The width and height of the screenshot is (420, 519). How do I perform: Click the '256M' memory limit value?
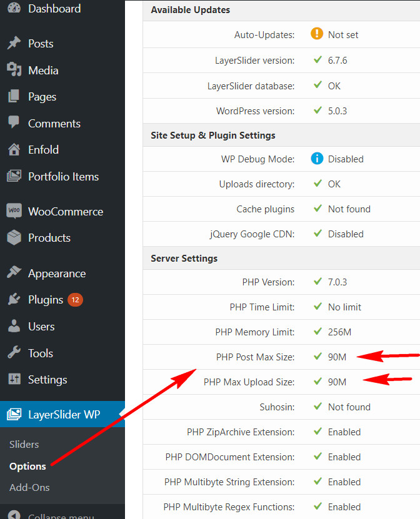pos(339,332)
